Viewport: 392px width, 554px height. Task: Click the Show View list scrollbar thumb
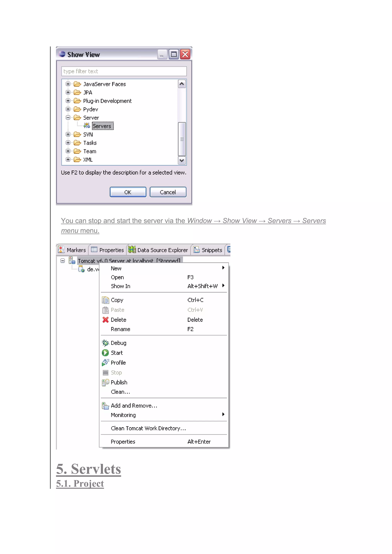coord(182,139)
